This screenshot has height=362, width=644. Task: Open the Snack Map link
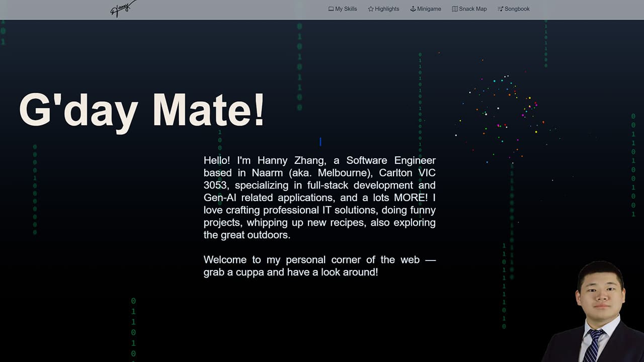(x=472, y=9)
